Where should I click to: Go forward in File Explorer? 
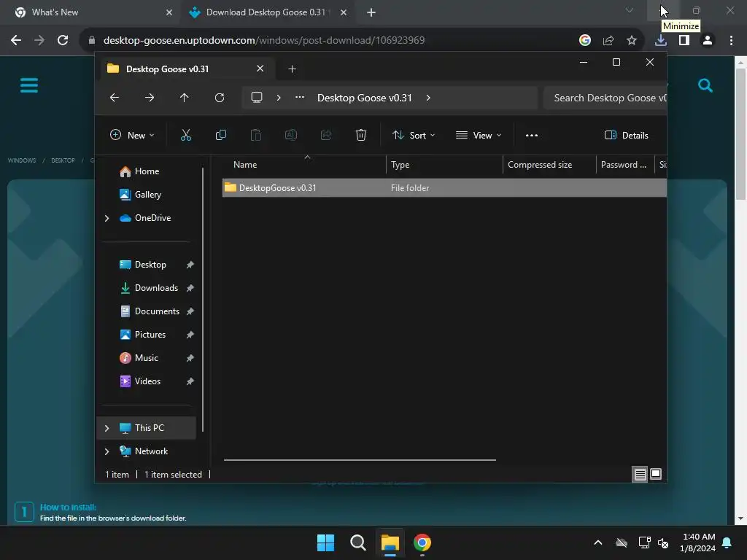pos(150,98)
